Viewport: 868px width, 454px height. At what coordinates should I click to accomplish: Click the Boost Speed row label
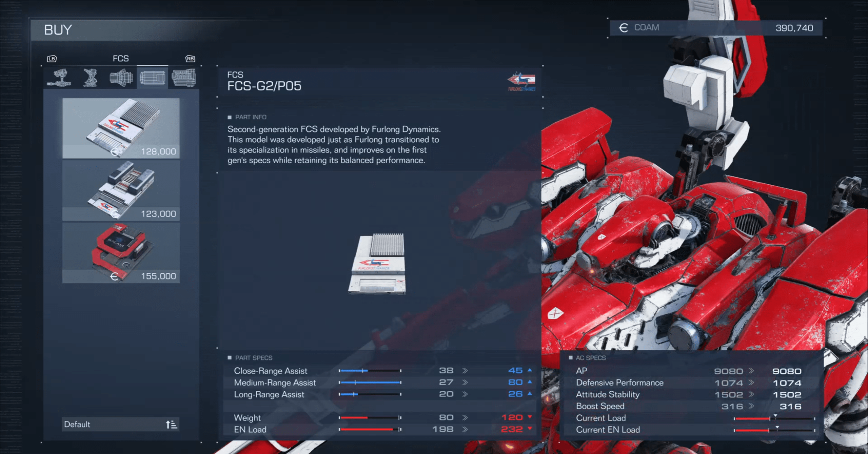click(x=600, y=406)
